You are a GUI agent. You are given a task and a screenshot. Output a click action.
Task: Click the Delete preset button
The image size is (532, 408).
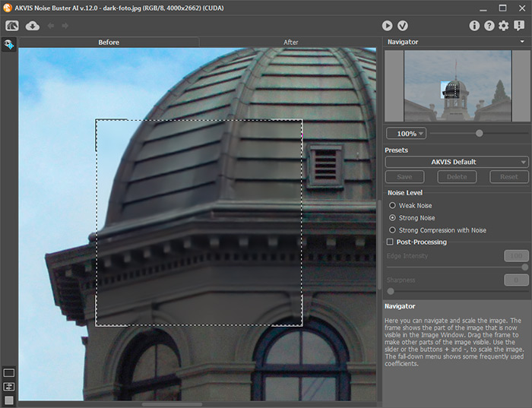(x=457, y=177)
